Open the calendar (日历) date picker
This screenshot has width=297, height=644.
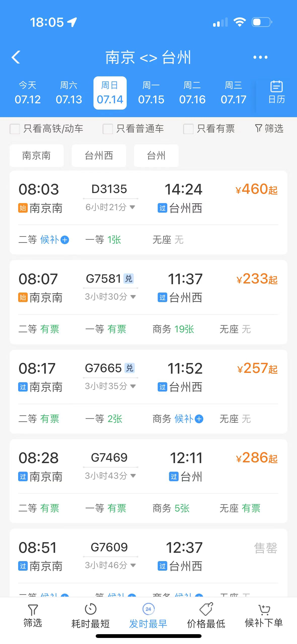(276, 92)
